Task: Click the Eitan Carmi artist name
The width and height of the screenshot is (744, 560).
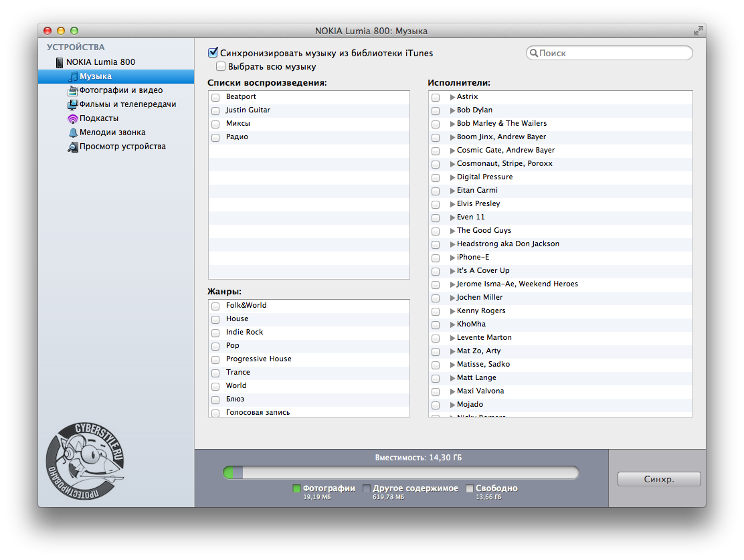Action: (477, 190)
